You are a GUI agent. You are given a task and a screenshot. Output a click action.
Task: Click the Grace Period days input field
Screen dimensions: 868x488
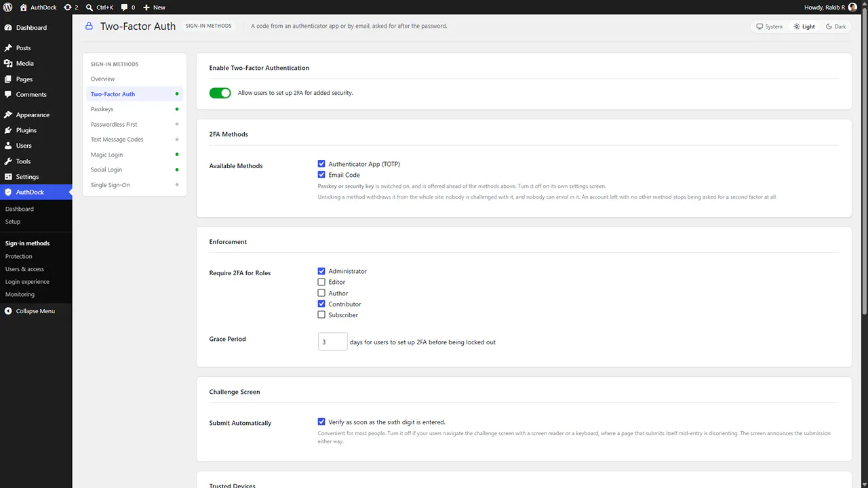[332, 342]
